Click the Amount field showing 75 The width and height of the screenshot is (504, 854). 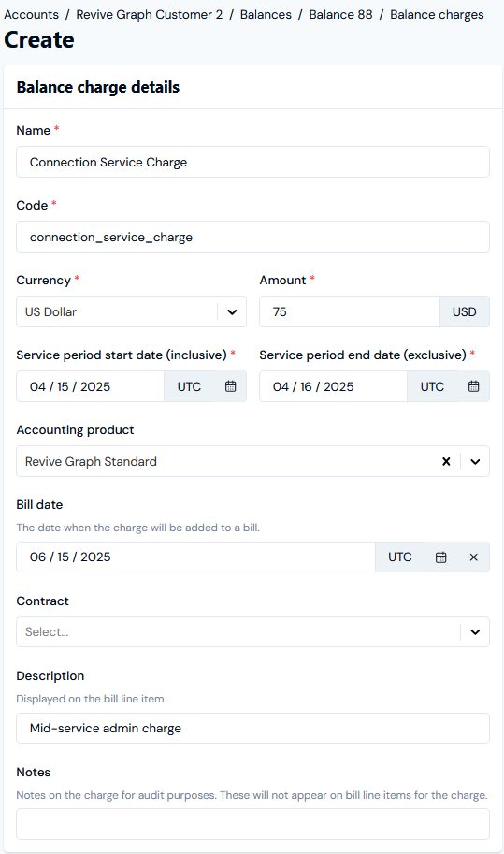350,311
